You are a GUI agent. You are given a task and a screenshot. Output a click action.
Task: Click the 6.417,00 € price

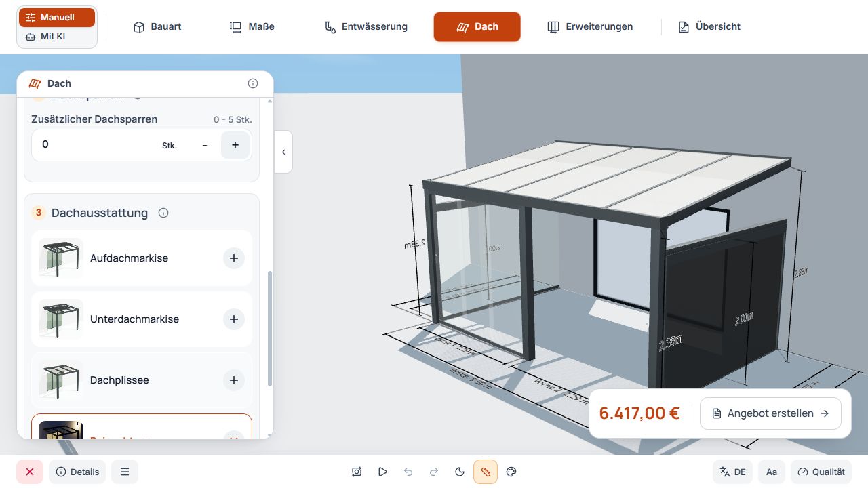pos(639,413)
